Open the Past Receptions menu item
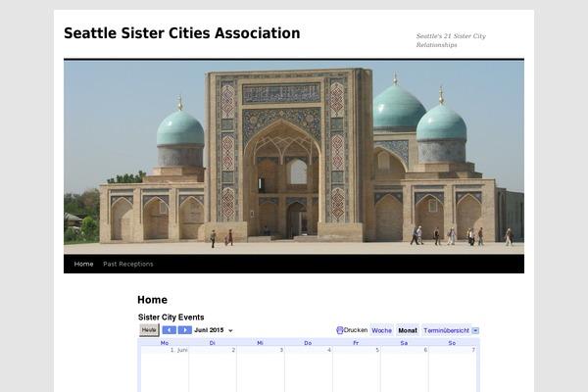This screenshot has height=392, width=588. click(x=128, y=264)
